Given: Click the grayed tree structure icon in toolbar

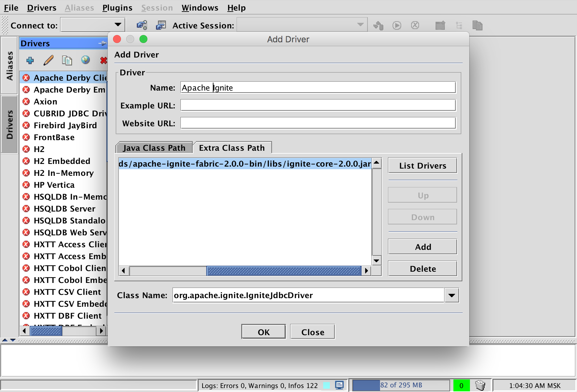Looking at the screenshot, I should click(x=459, y=25).
